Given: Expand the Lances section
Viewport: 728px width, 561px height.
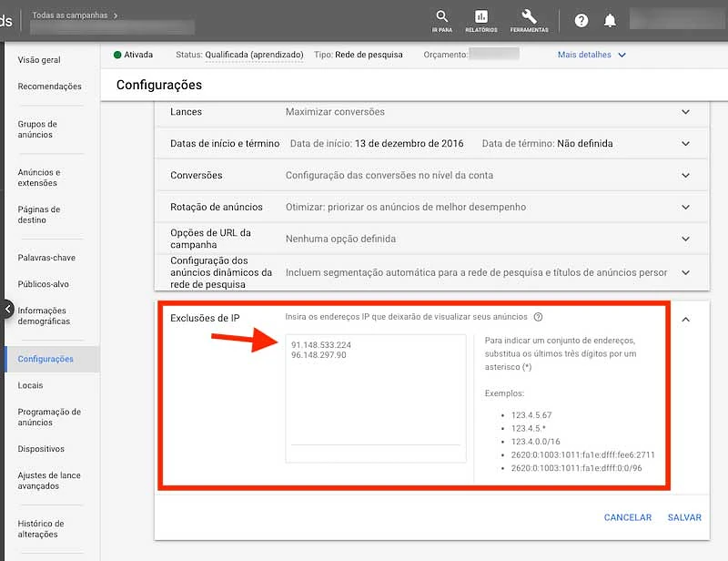Looking at the screenshot, I should tap(685, 112).
